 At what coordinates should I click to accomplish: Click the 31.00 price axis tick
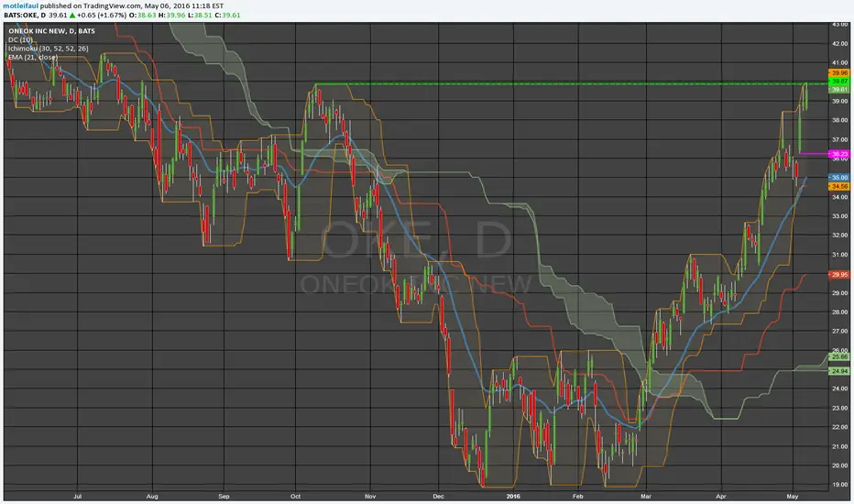pos(839,255)
